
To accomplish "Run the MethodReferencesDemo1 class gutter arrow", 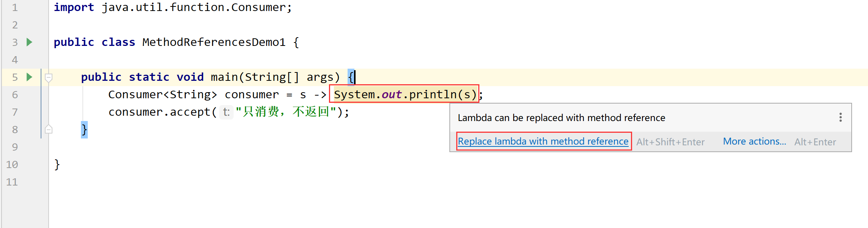I will 29,42.
